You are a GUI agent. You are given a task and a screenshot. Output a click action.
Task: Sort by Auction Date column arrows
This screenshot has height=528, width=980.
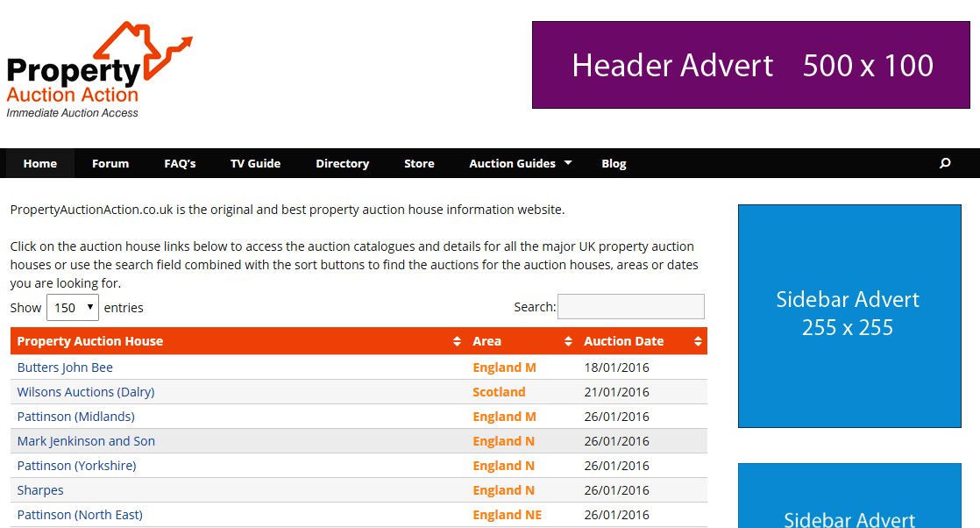point(698,341)
